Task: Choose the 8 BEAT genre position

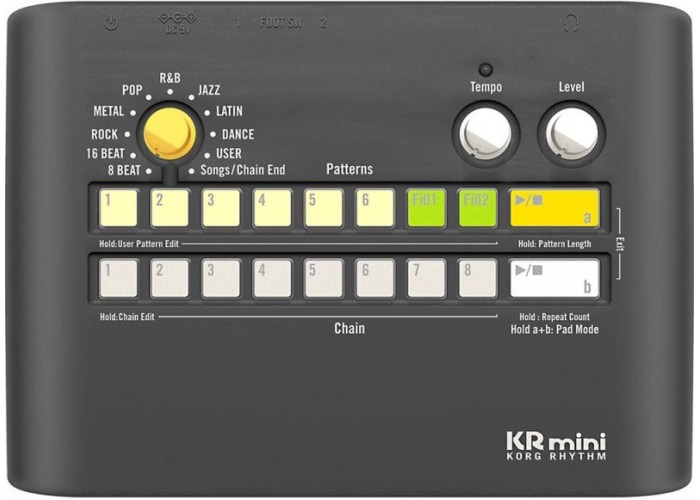Action: (124, 171)
